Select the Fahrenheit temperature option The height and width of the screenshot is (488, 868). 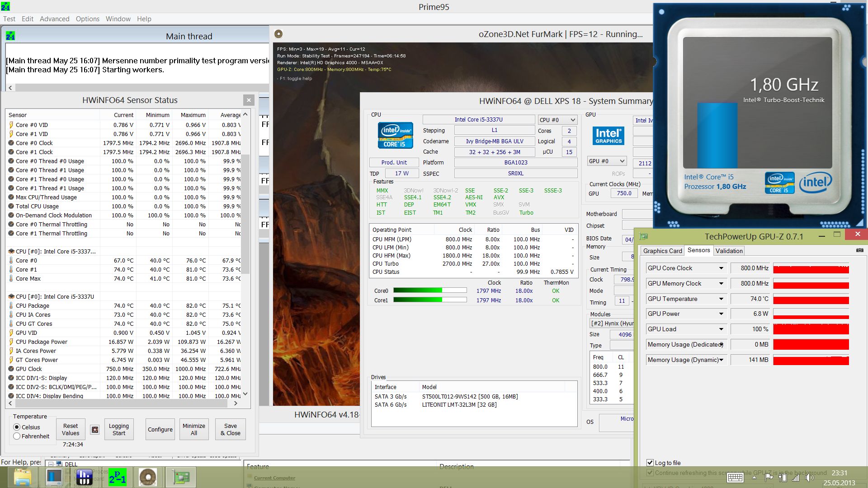[x=17, y=436]
